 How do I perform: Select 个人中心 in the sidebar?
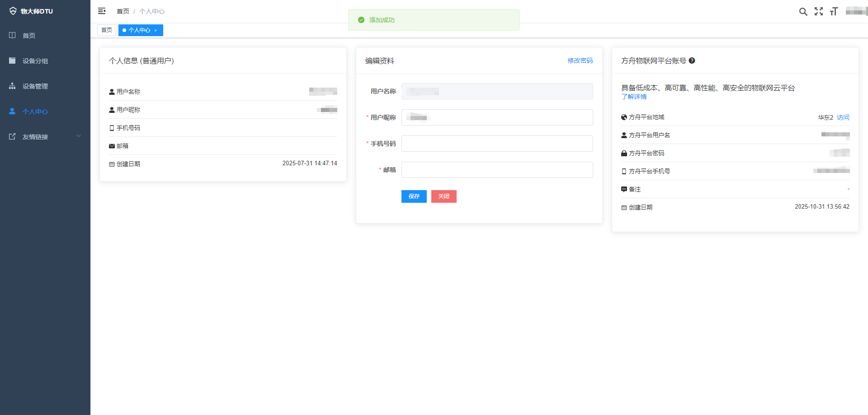(35, 112)
